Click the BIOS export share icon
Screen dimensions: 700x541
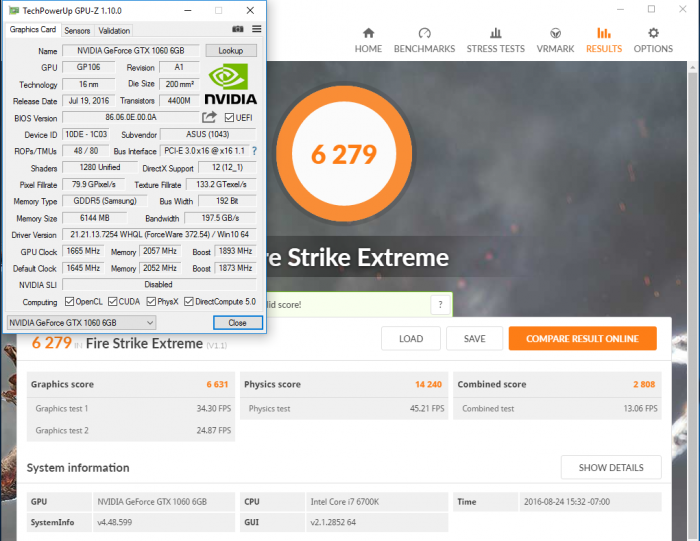[x=209, y=117]
